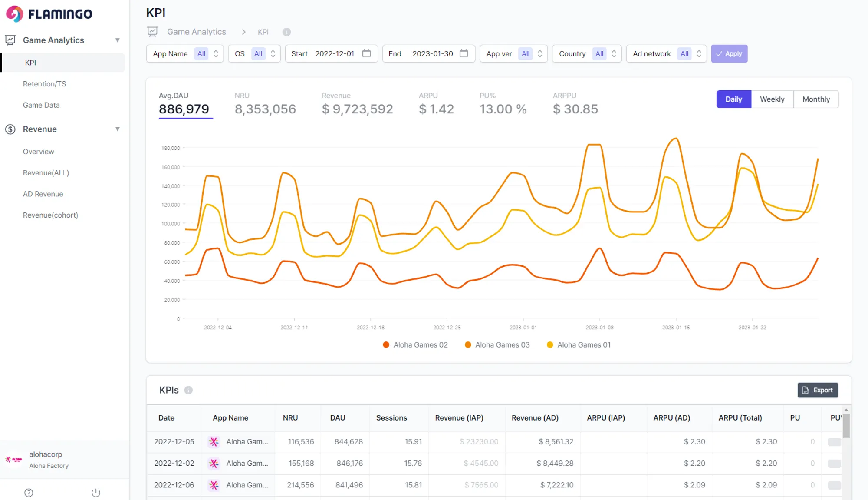Viewport: 868px width, 500px height.
Task: Click the KPI table vertical scrollbar
Action: [846, 426]
